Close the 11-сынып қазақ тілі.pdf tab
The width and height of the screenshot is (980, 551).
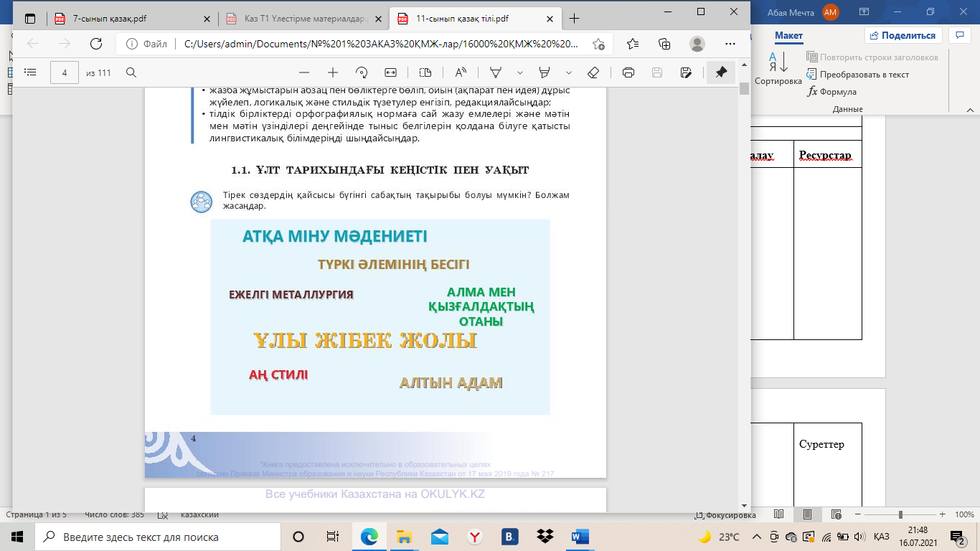point(548,19)
